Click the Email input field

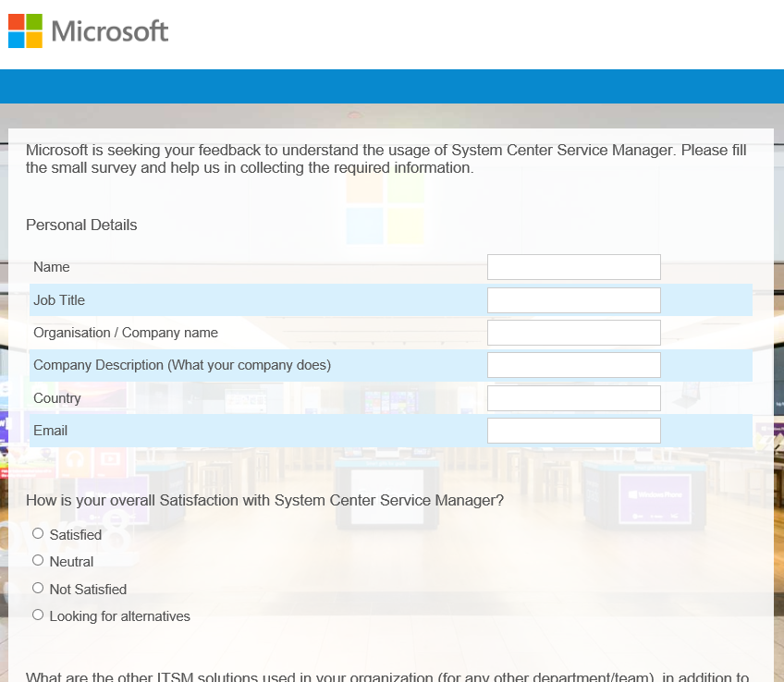click(x=573, y=431)
